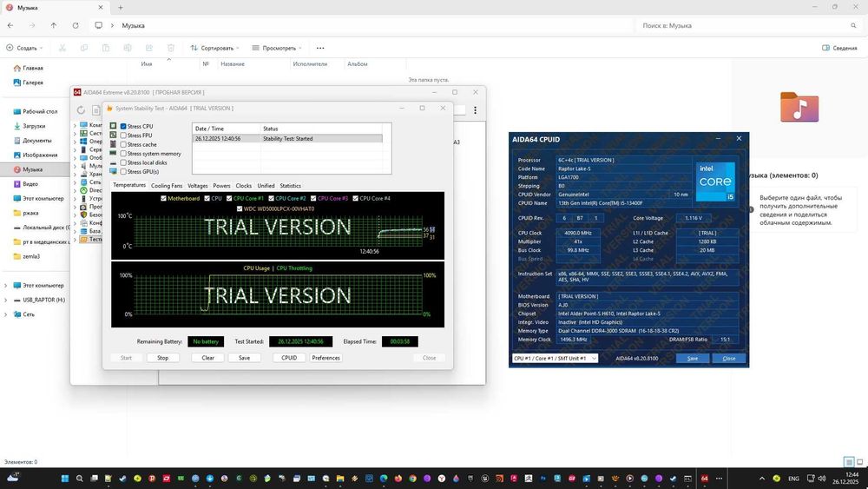Image resolution: width=868 pixels, height=489 pixels.
Task: Open the Сортировать dropdown
Action: pos(214,48)
